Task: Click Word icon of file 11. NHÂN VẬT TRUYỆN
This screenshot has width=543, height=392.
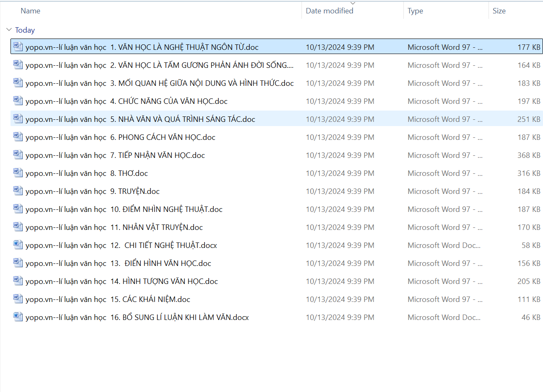Action: click(x=18, y=227)
